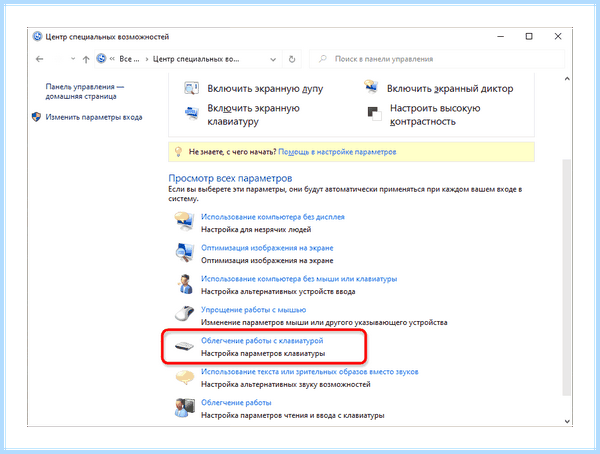Open Настроить высокую контрастность

pos(435,115)
